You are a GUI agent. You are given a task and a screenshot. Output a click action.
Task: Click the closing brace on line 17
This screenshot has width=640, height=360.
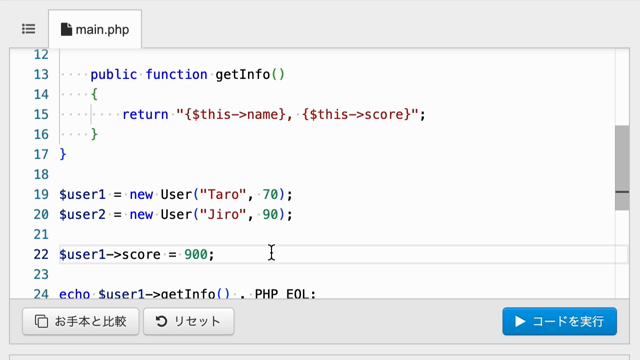coord(63,154)
